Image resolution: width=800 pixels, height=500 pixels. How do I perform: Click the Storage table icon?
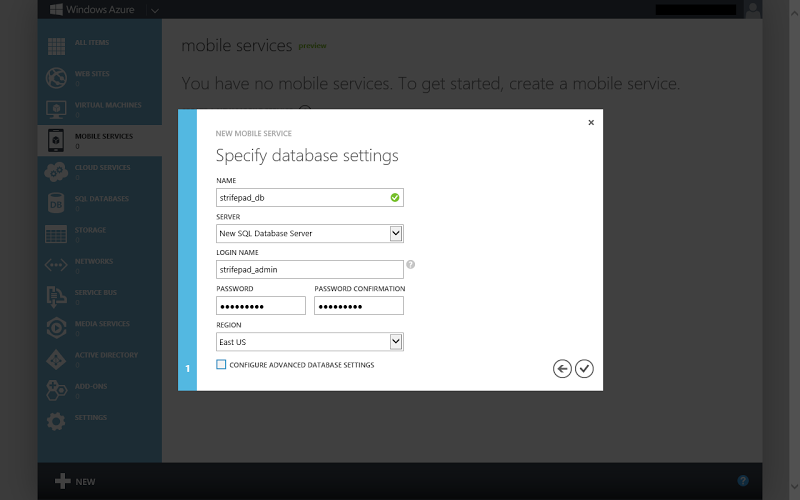point(56,234)
